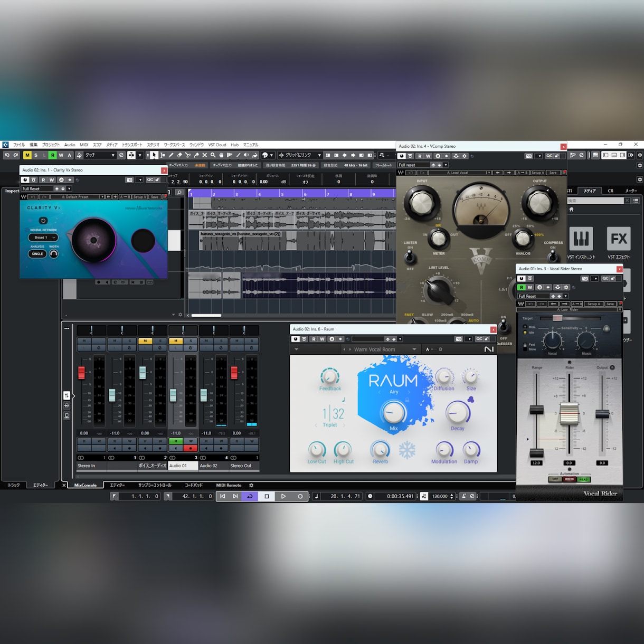This screenshot has height=644, width=644.
Task: Click the Media panel search field
Action: 595,201
